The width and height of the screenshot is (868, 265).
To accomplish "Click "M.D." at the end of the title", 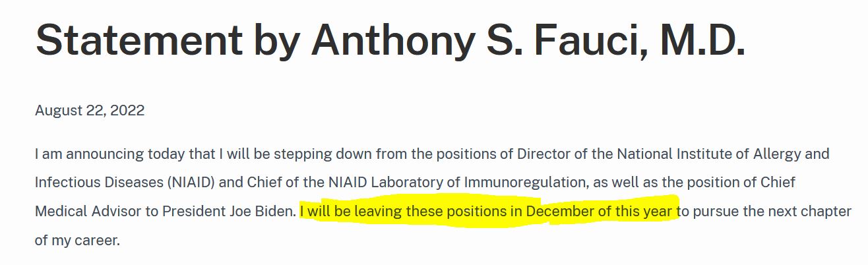I will pyautogui.click(x=700, y=40).
